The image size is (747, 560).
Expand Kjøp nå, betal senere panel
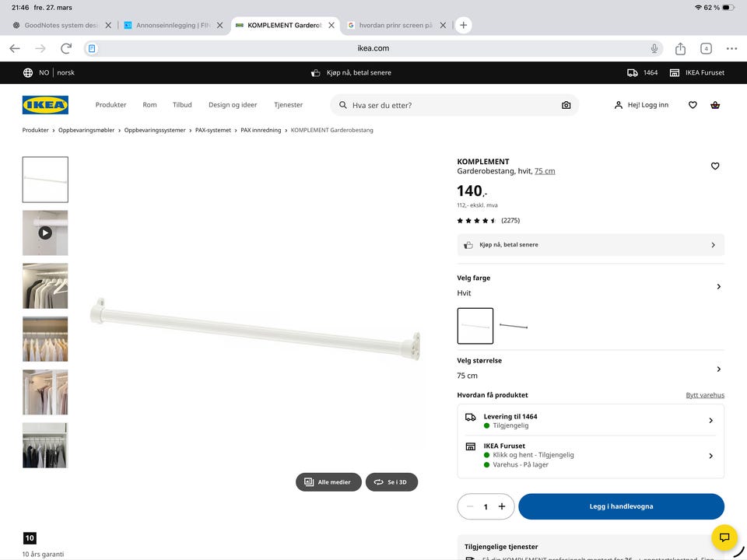click(x=591, y=245)
